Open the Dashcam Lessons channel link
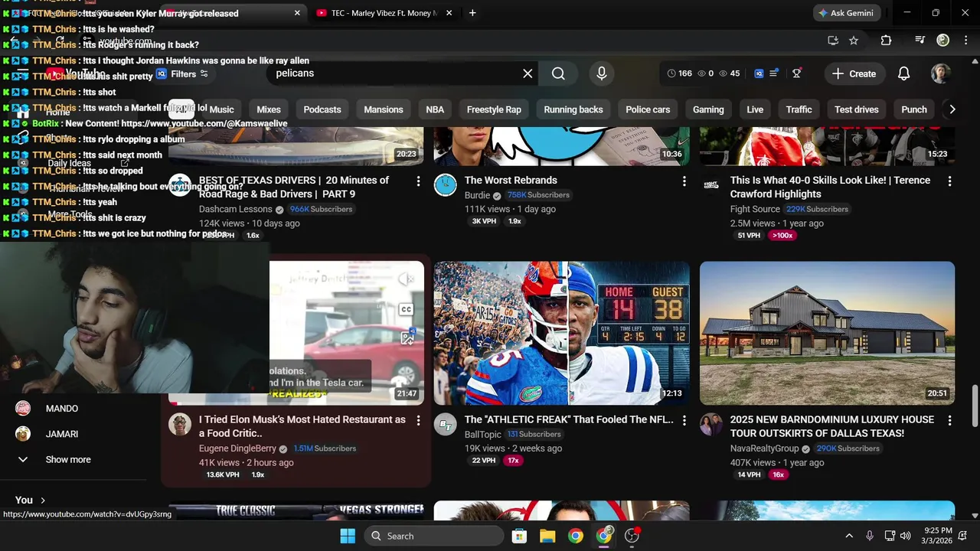The height and width of the screenshot is (551, 980). (236, 210)
